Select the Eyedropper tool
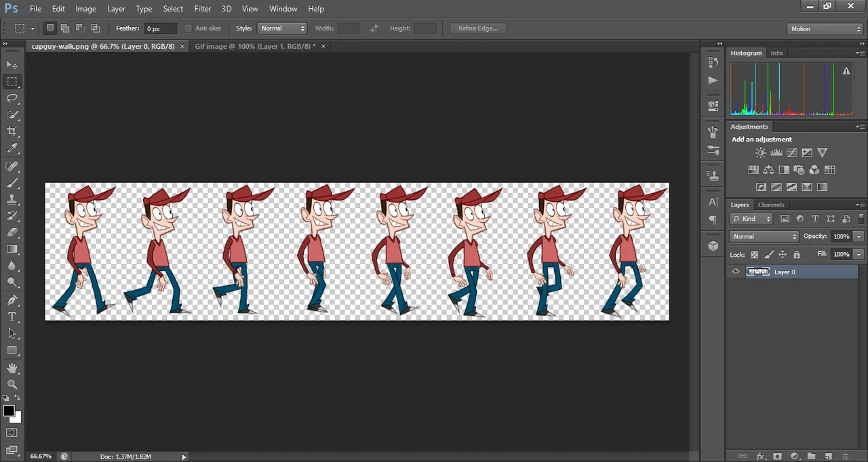Viewport: 868px width, 462px height. pos(12,148)
